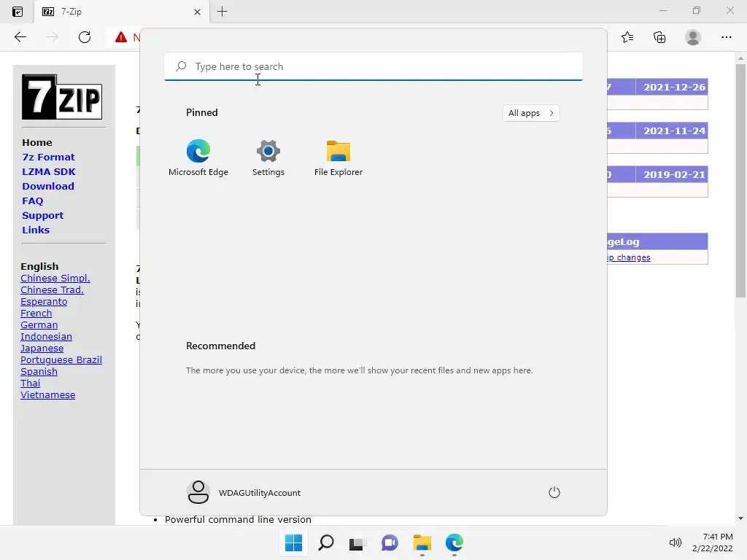Refresh the 7-Zip page
This screenshot has width=747, height=560.
tap(85, 37)
